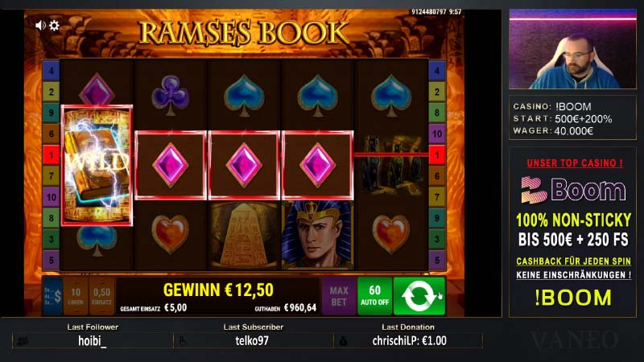Spin the reels with green arrow button

(x=419, y=295)
